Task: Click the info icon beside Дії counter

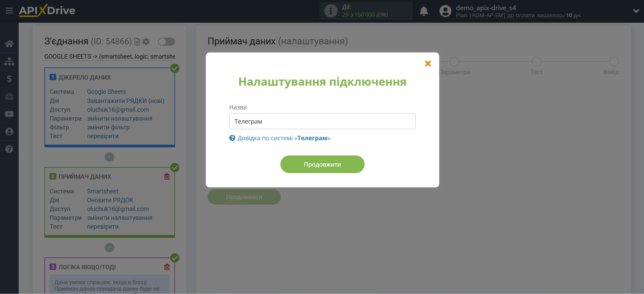Action: click(x=331, y=11)
